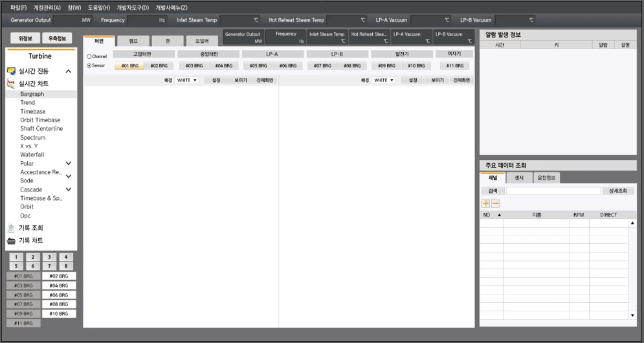Viewport: 644px width, 343px height.
Task: Click the search input field beside 검색
Action: [553, 191]
